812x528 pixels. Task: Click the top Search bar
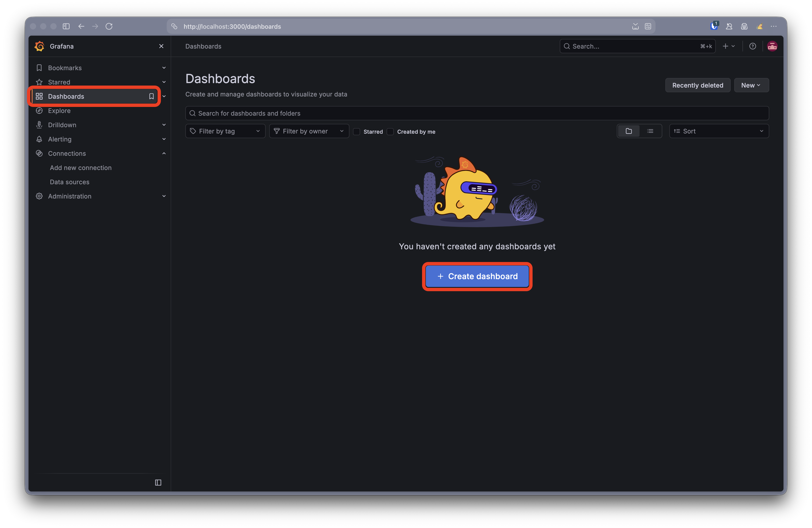pyautogui.click(x=637, y=46)
